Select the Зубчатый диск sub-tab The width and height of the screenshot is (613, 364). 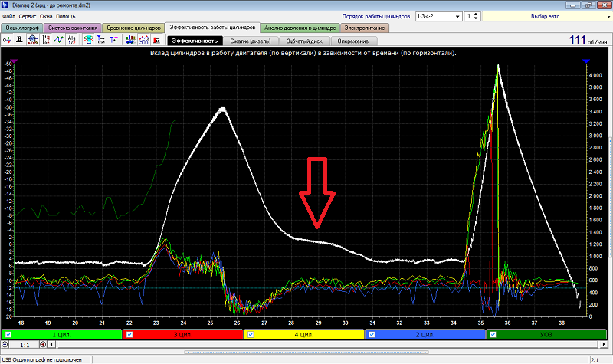(304, 41)
